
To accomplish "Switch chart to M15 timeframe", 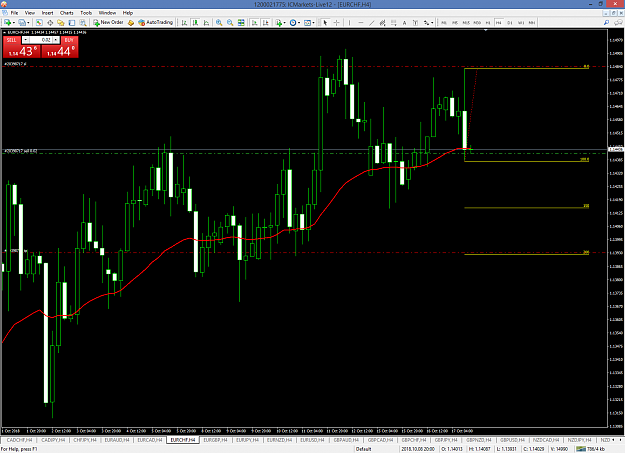I will 466,23.
